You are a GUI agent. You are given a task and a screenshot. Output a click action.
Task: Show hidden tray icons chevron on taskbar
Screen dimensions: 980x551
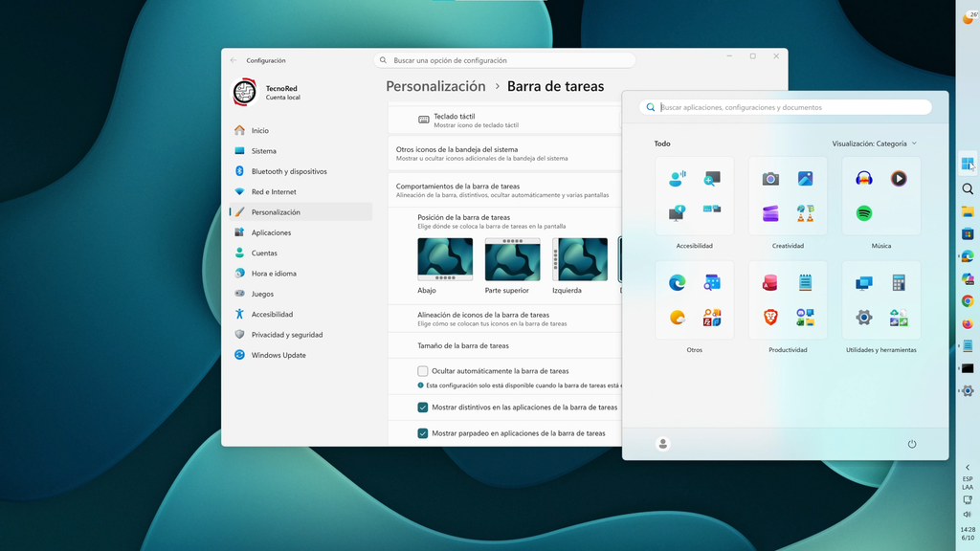pyautogui.click(x=968, y=467)
